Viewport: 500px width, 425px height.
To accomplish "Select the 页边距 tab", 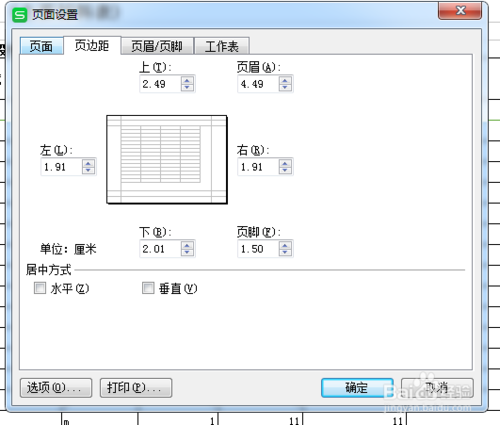I will (92, 45).
